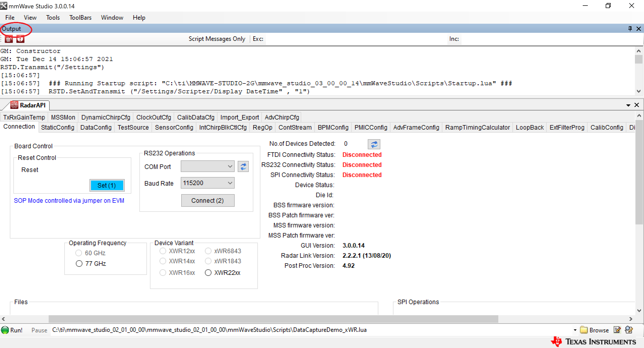This screenshot has height=348, width=644.
Task: Open the COM Port dropdown
Action: click(230, 166)
